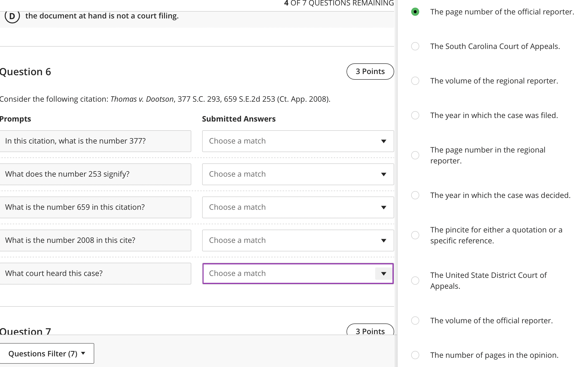Open match dropdown for number 377 prompt
Viewport: 588px width, 367px height.
point(298,141)
